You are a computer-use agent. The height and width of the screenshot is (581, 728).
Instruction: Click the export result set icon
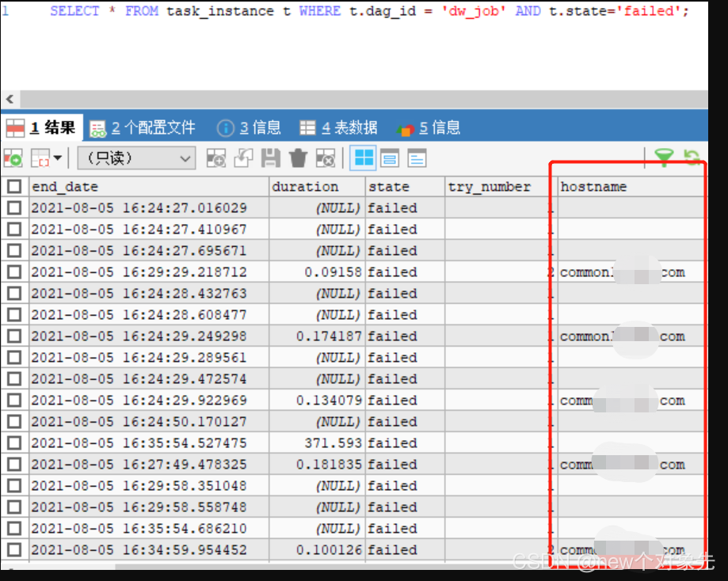click(x=13, y=158)
